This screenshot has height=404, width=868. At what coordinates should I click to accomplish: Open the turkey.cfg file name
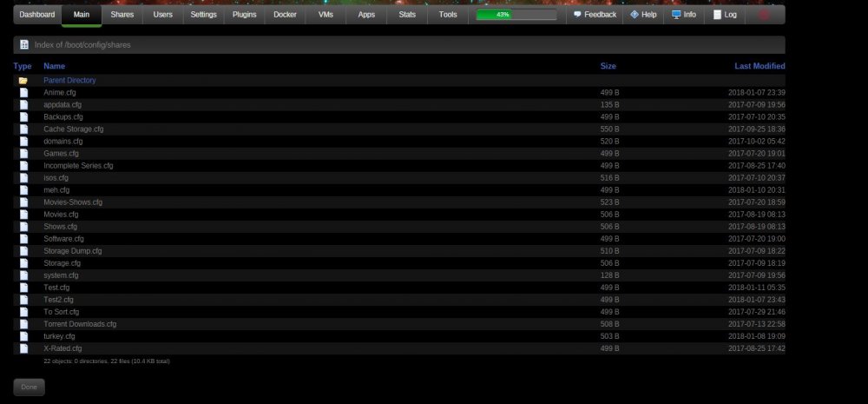59,336
